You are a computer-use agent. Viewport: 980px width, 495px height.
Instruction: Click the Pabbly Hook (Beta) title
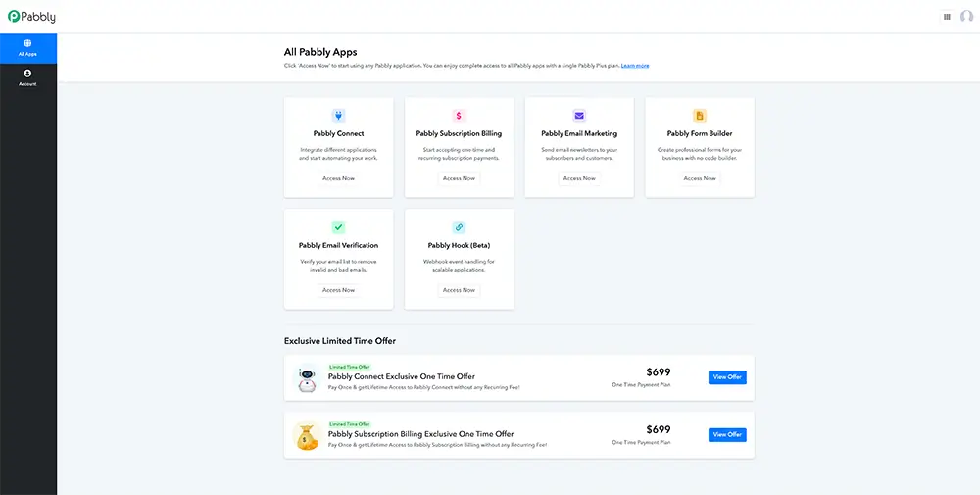coord(460,246)
